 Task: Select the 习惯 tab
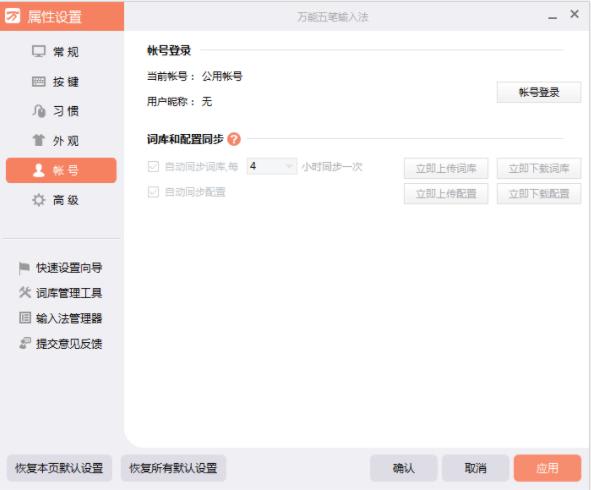click(61, 111)
